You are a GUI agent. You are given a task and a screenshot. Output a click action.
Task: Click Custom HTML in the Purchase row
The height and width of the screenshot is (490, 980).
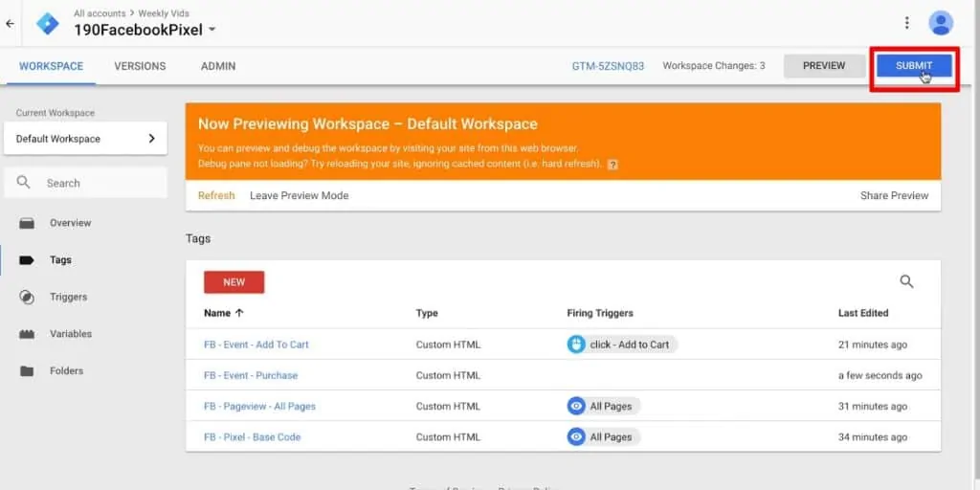448,375
